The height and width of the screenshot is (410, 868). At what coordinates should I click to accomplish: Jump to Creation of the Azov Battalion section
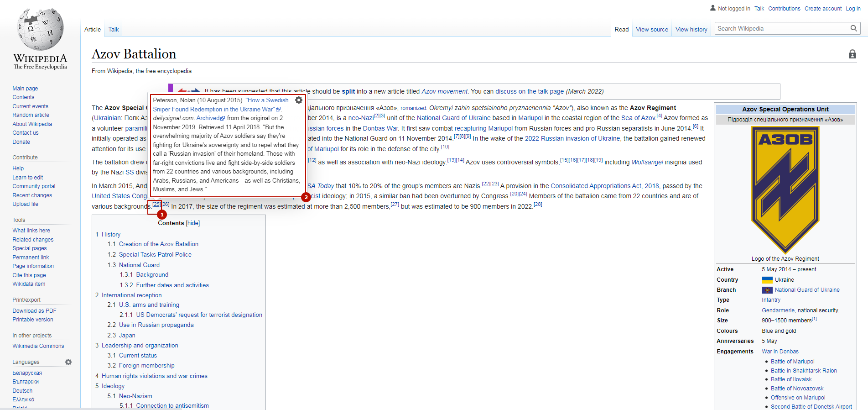coord(158,244)
